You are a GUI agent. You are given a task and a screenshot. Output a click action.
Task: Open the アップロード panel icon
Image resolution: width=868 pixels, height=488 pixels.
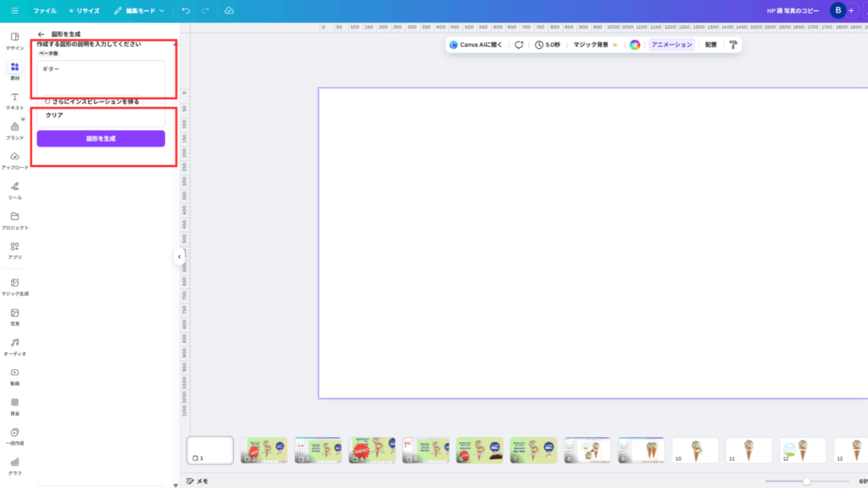tap(14, 160)
